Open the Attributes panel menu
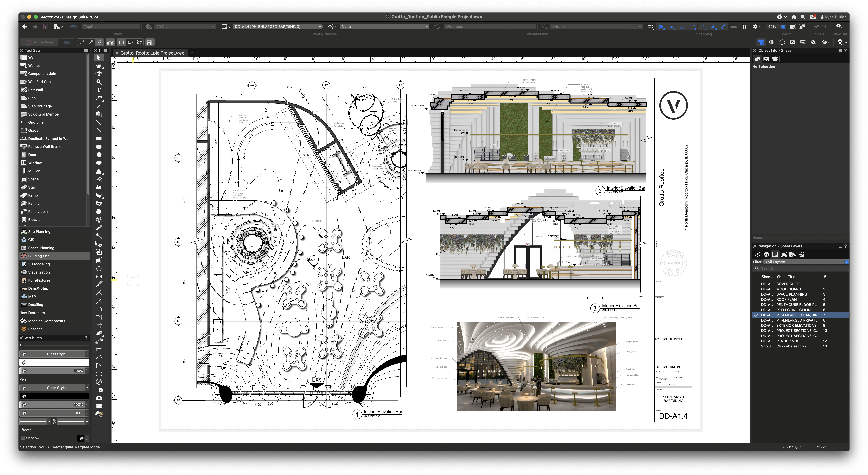Viewport: 868px width, 475px height. [x=81, y=338]
